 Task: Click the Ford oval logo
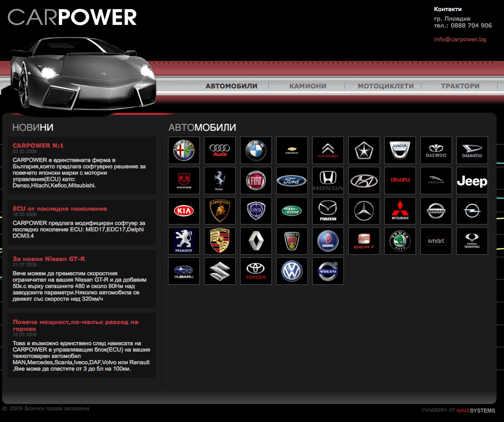click(x=292, y=181)
